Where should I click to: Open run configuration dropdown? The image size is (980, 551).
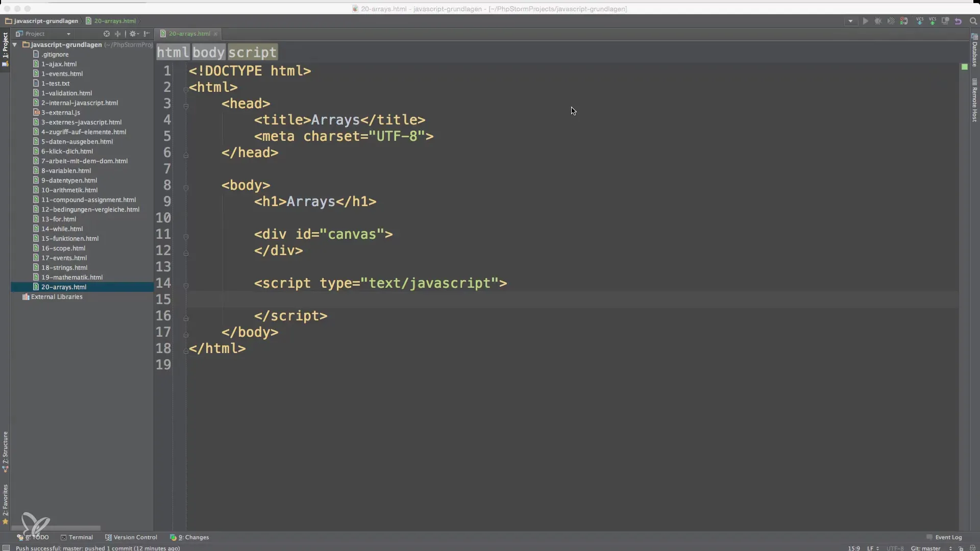850,21
